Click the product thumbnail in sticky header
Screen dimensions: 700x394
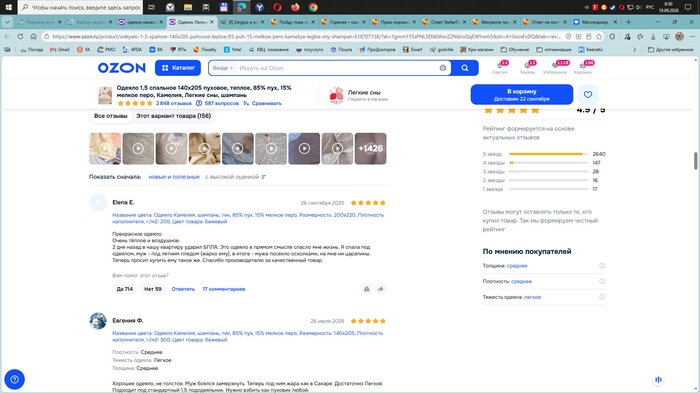105,95
